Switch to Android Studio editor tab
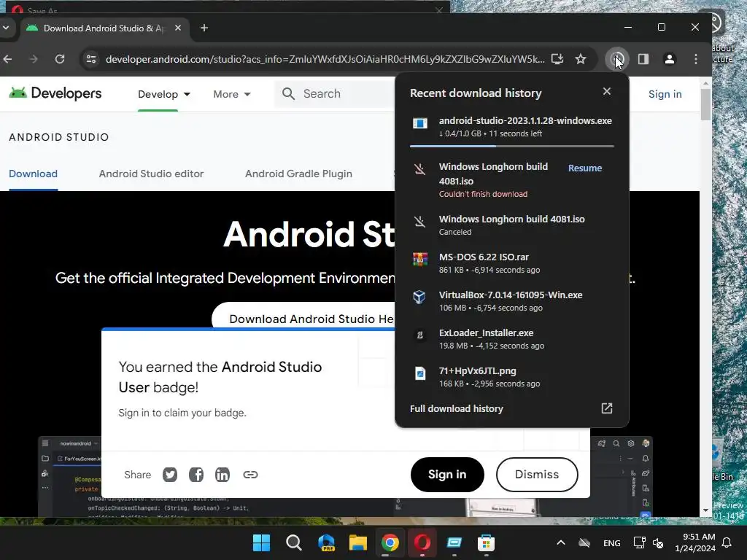747x560 pixels. tap(151, 174)
